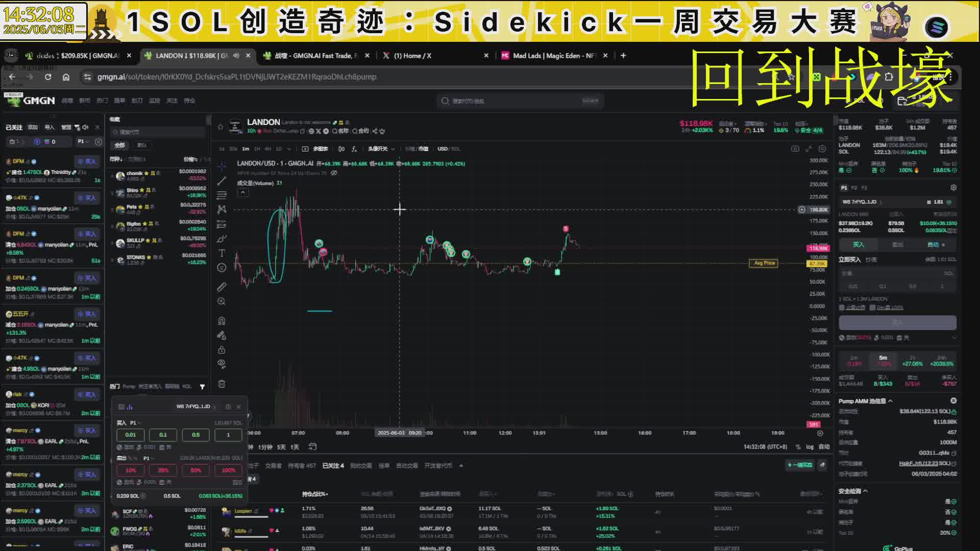This screenshot has width=980, height=551.
Task: Collapse the security check section
Action: point(865,491)
